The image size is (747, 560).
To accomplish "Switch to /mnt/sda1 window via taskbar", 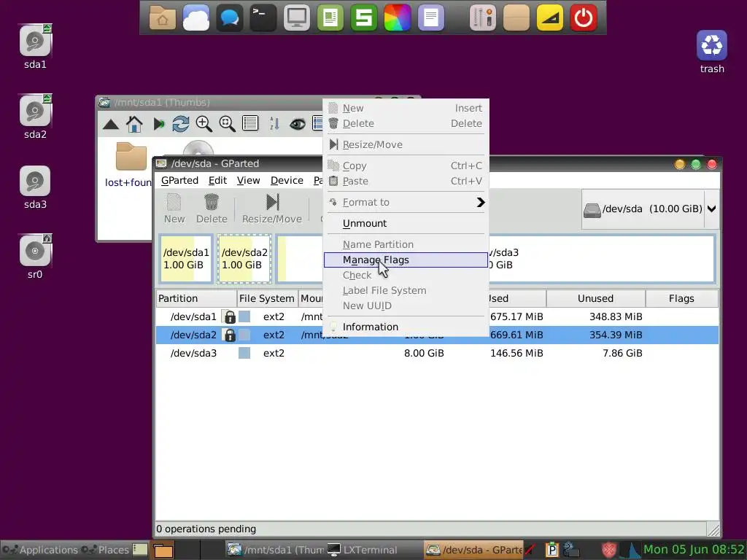I will click(x=275, y=550).
